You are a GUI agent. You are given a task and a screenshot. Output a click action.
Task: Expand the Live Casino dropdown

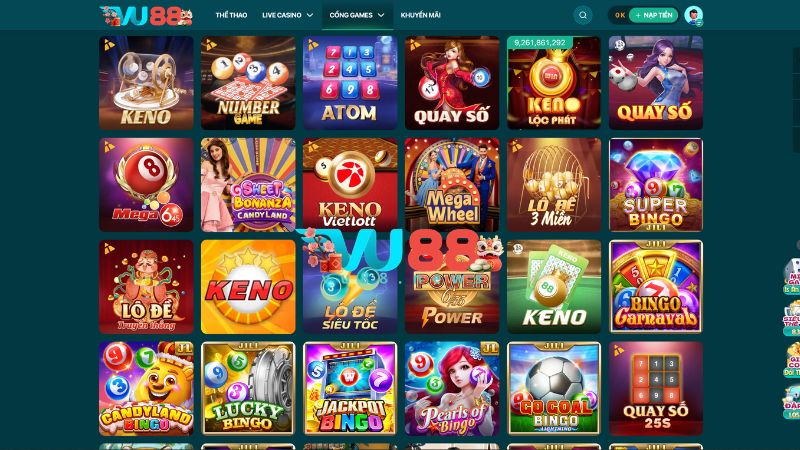pos(288,15)
